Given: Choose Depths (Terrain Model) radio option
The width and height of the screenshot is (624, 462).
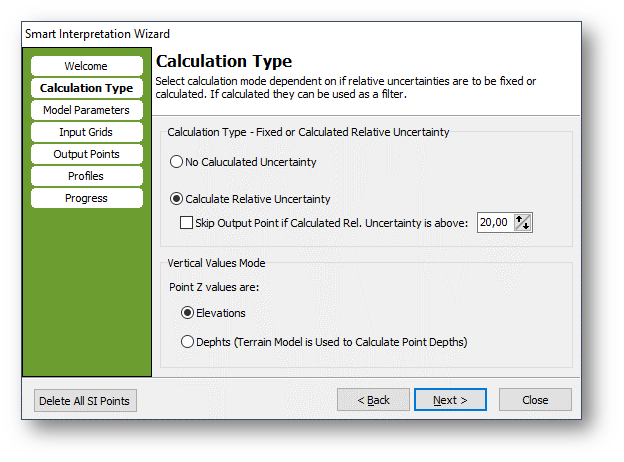Looking at the screenshot, I should click(x=187, y=342).
